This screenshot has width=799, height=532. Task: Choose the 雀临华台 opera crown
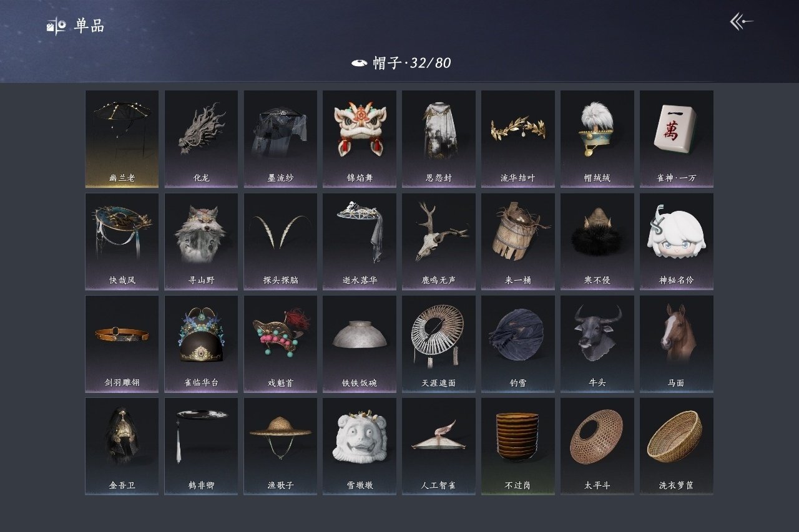pyautogui.click(x=201, y=344)
